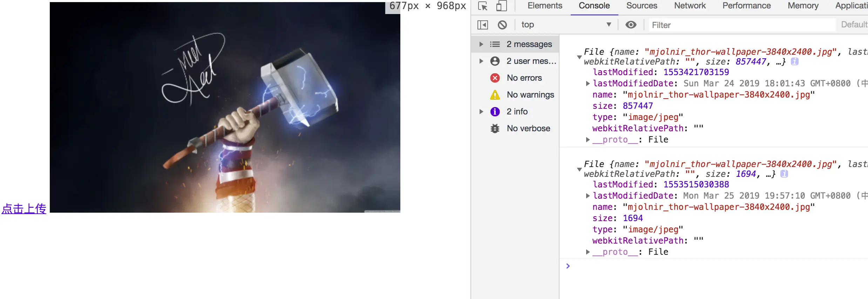Expand the 2 info group
Screen dimensions: 868x299
pos(481,112)
